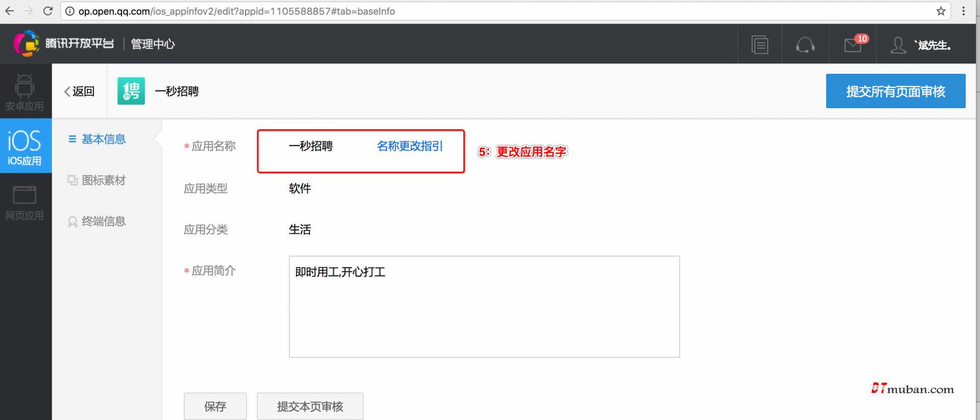Select the Android app (安卓应用) sidebar icon

(24, 92)
